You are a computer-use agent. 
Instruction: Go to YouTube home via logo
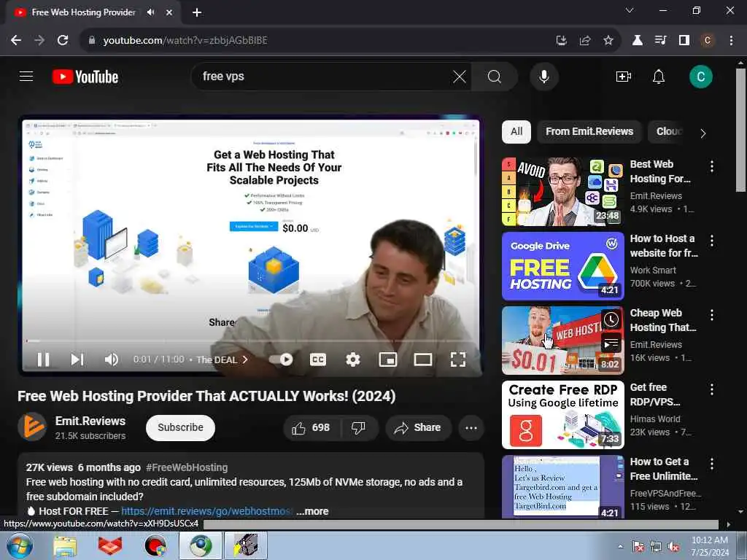(85, 77)
